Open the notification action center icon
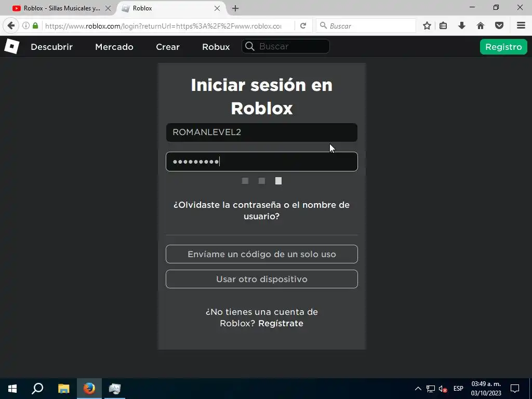The image size is (532, 399). [x=515, y=389]
